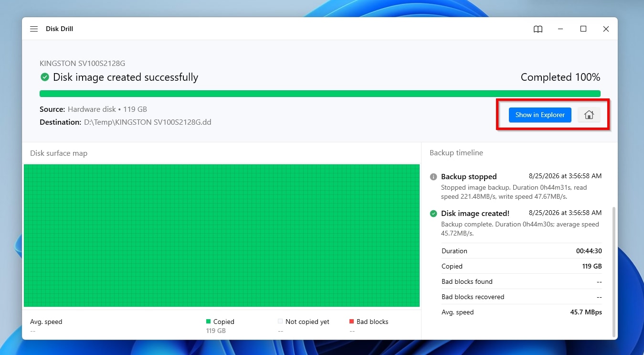
Task: Click the green Copied legend swatch
Action: pos(208,322)
